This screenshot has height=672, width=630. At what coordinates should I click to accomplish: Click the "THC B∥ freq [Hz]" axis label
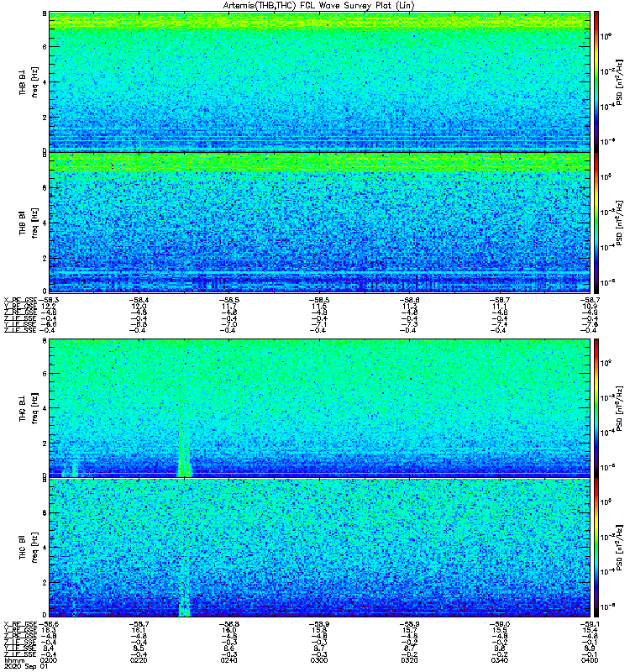pyautogui.click(x=29, y=548)
